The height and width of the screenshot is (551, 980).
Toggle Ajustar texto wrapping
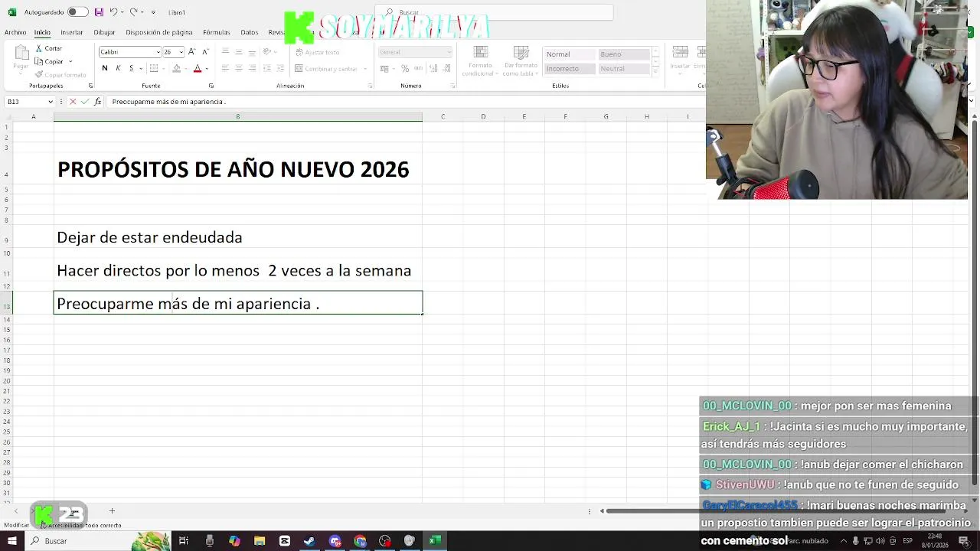[x=317, y=52]
